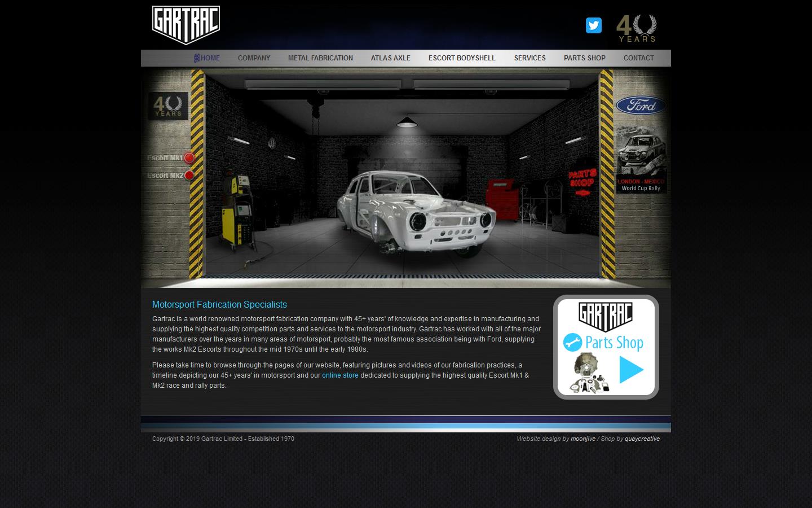Screen dimensions: 812x508
Task: Click the blue play arrow in Parts Shop panel
Action: point(631,370)
